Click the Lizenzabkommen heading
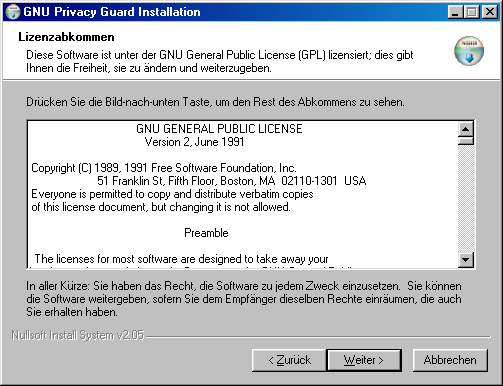 point(66,37)
